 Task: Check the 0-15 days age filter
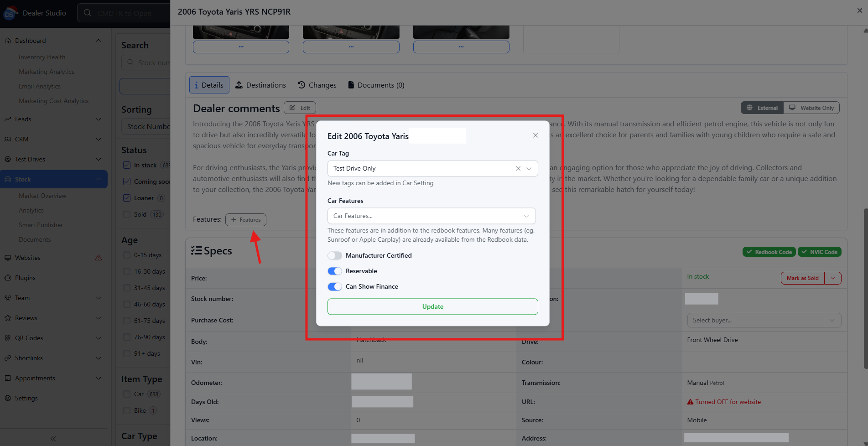(x=127, y=255)
